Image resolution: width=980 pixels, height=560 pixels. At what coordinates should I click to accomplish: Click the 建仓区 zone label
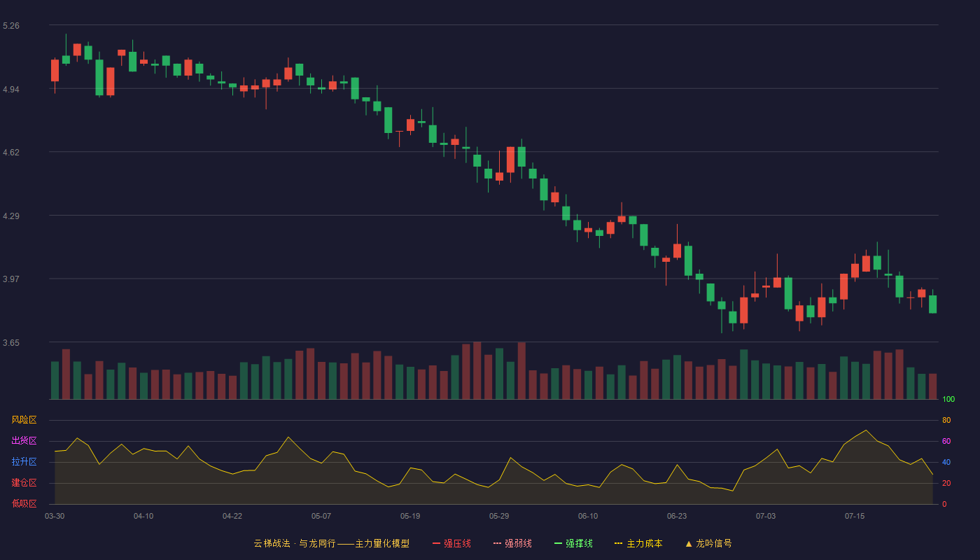point(24,483)
